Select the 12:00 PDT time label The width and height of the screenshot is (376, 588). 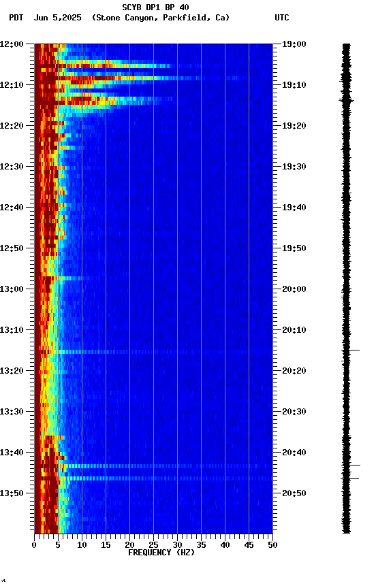(x=12, y=44)
